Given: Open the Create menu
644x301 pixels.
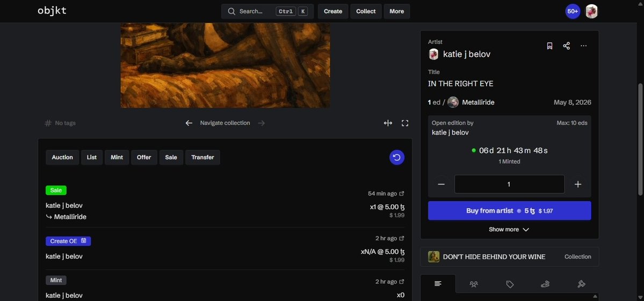Looking at the screenshot, I should (x=332, y=11).
